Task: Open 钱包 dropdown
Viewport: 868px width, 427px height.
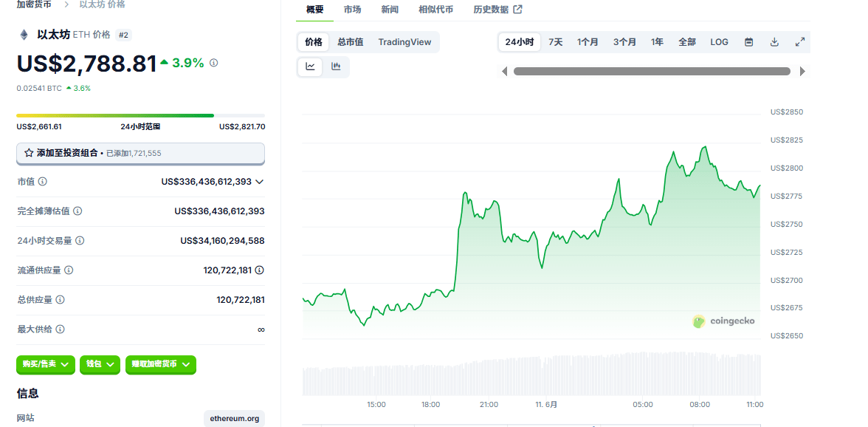Action: click(100, 364)
